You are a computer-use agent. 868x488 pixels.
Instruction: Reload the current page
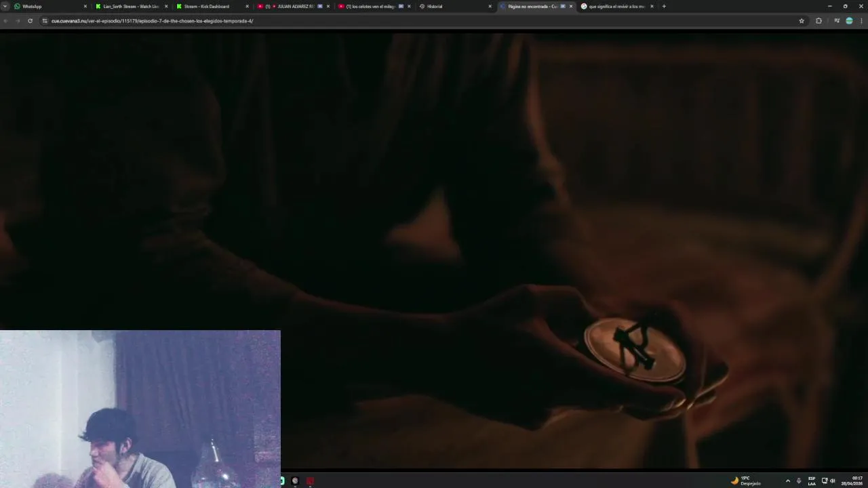(x=30, y=21)
